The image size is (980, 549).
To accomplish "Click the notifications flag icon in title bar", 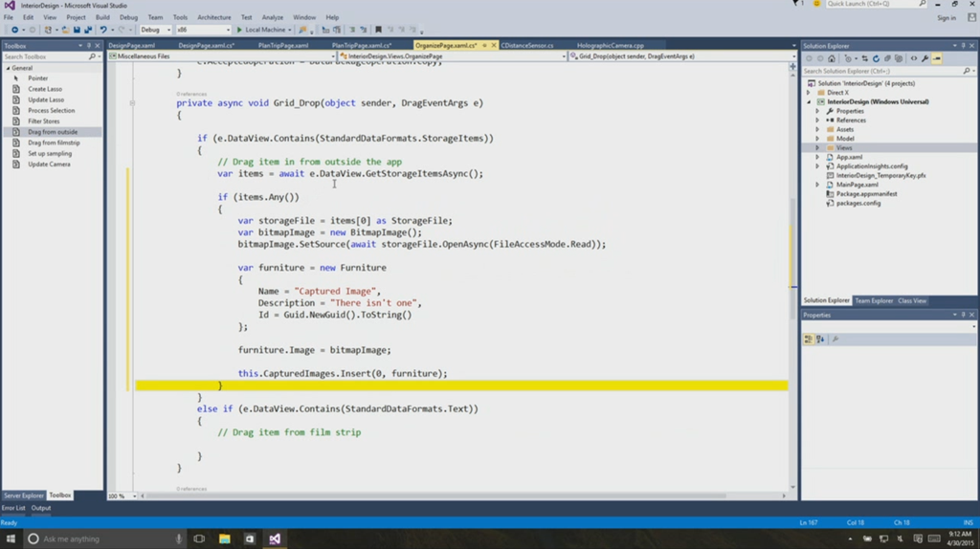I will coord(796,4).
